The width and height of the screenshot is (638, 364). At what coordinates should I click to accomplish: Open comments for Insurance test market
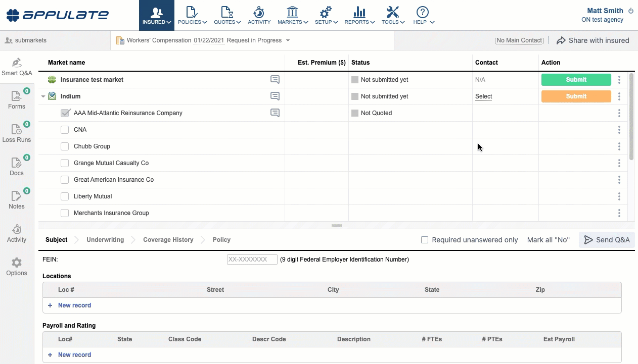coord(275,79)
